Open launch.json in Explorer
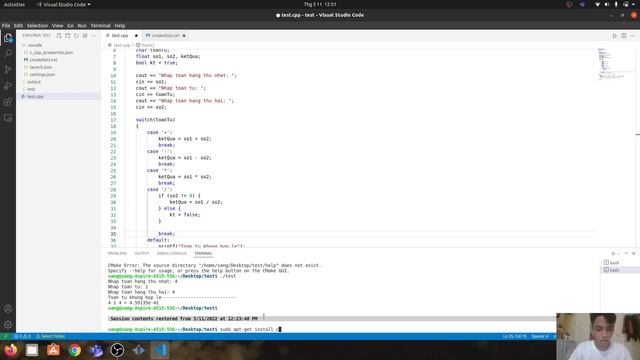The height and width of the screenshot is (360, 640). point(41,67)
